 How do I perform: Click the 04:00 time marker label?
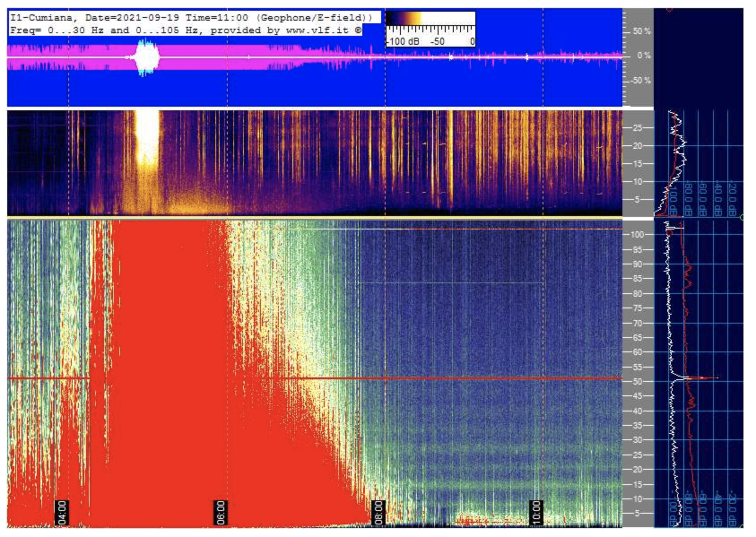coord(61,512)
